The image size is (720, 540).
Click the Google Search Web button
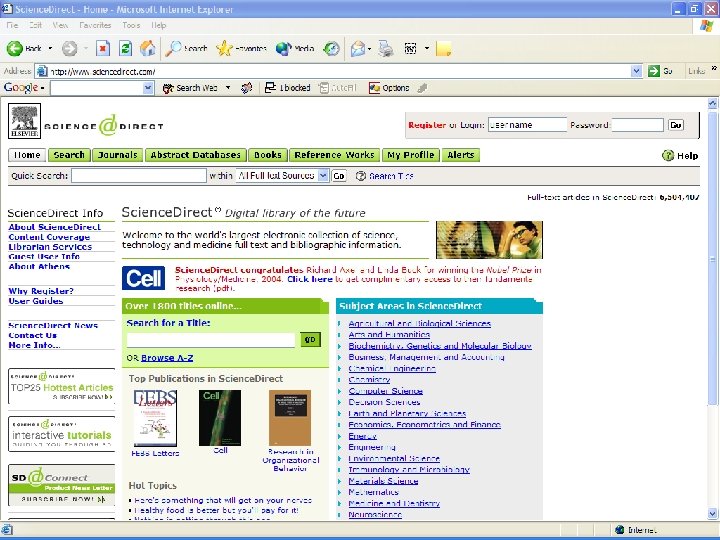[x=190, y=88]
